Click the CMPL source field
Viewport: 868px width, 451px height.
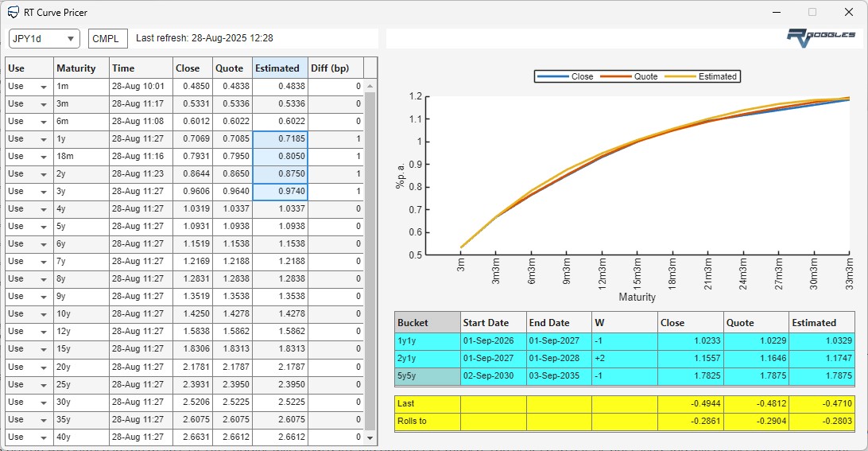(x=108, y=38)
